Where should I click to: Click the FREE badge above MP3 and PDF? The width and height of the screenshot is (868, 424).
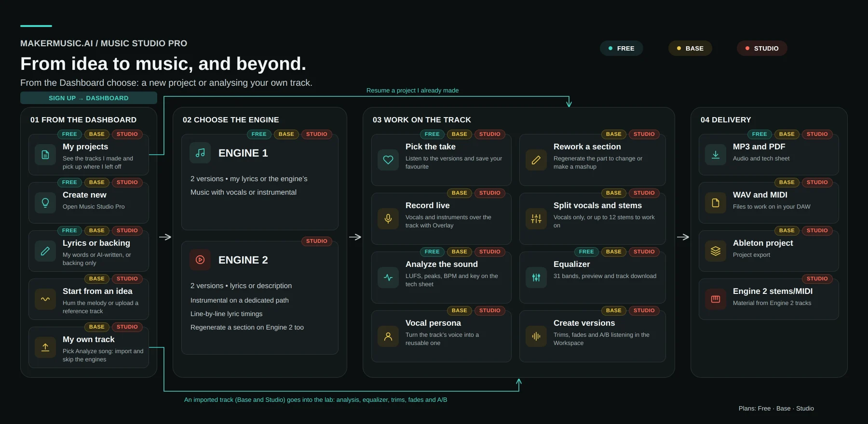[759, 134]
